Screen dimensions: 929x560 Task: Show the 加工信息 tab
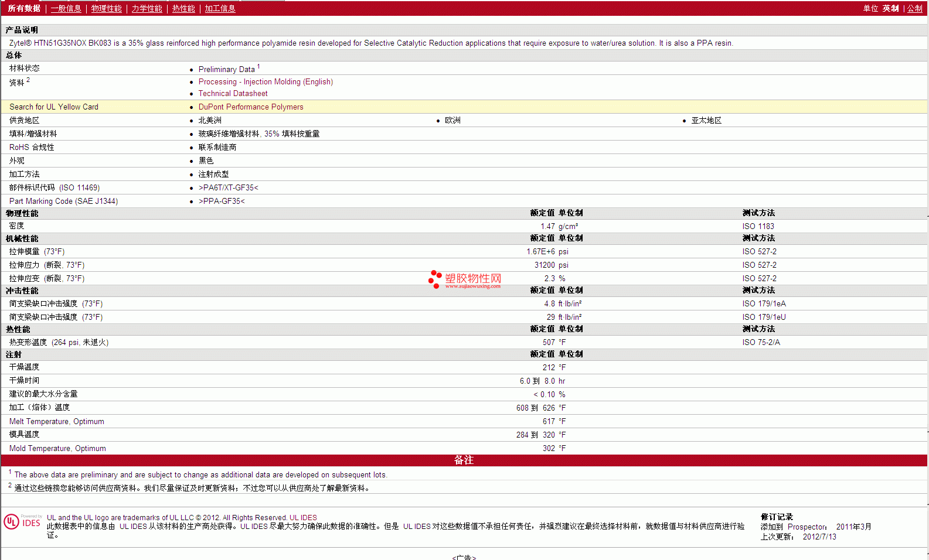(220, 8)
